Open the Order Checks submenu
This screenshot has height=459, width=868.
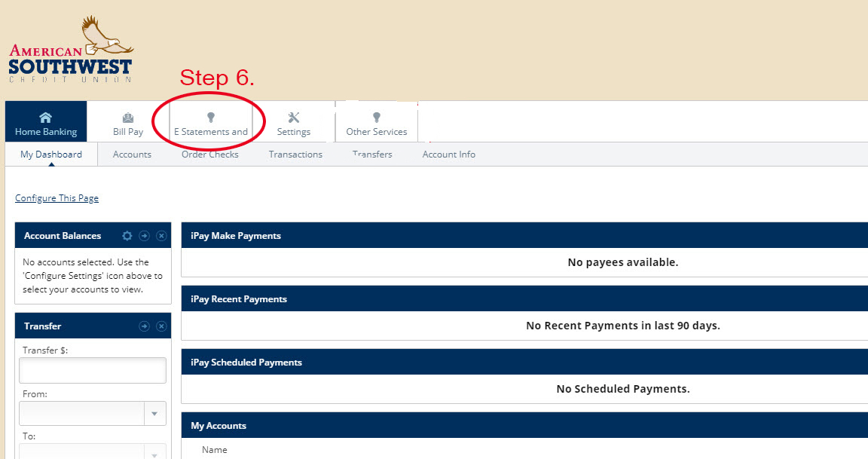pos(209,155)
